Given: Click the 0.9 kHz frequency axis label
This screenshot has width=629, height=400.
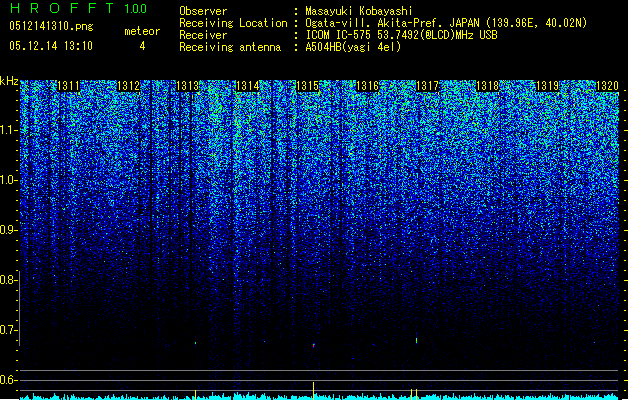Looking at the screenshot, I should (9, 230).
